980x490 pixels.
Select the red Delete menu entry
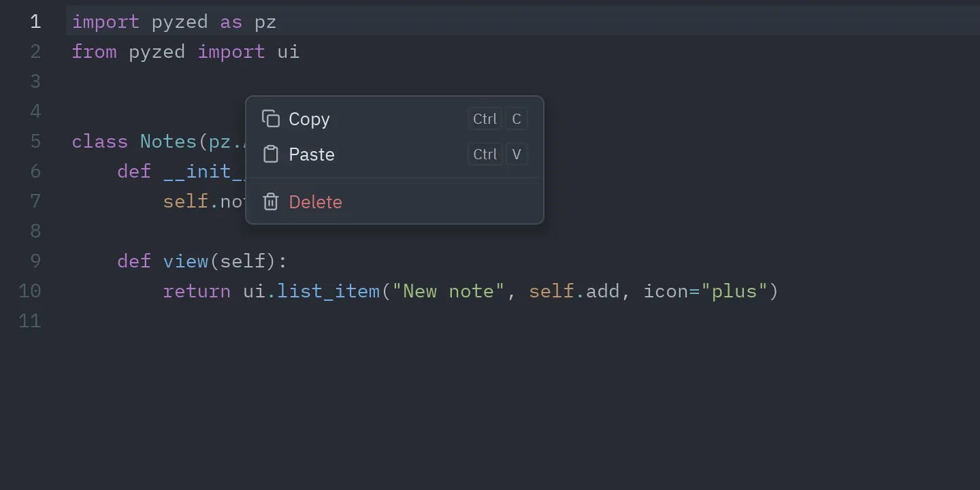(x=395, y=201)
